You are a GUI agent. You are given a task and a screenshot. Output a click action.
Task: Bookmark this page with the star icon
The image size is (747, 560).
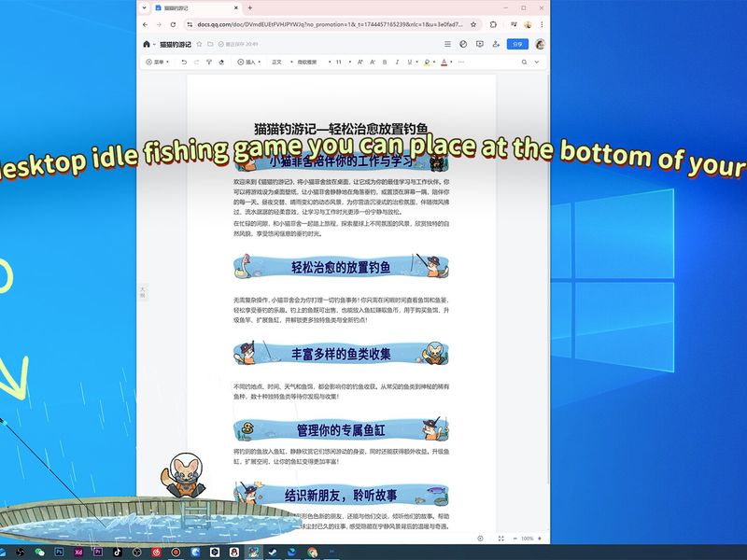pyautogui.click(x=473, y=24)
